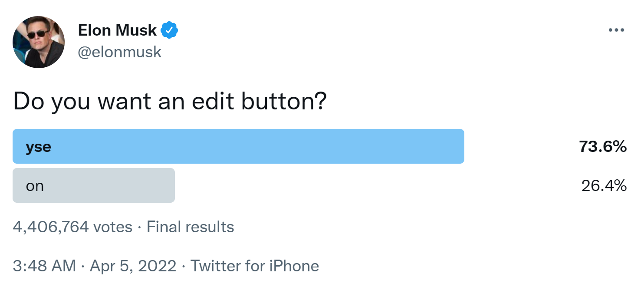The width and height of the screenshot is (644, 290).
Task: Click the 26.4% poll result
Action: tap(604, 186)
